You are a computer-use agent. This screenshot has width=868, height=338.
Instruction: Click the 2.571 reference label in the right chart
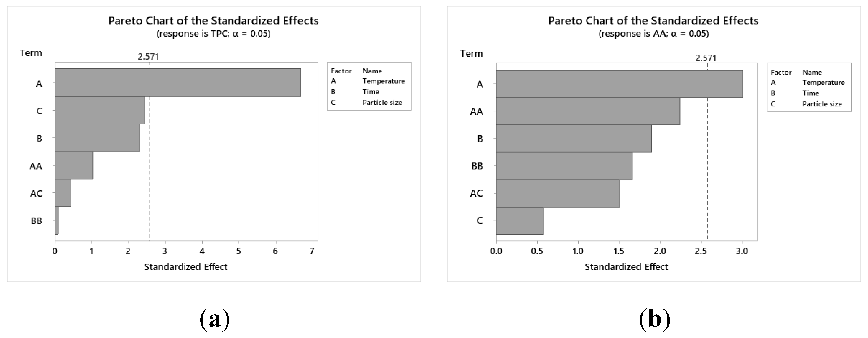(x=706, y=58)
